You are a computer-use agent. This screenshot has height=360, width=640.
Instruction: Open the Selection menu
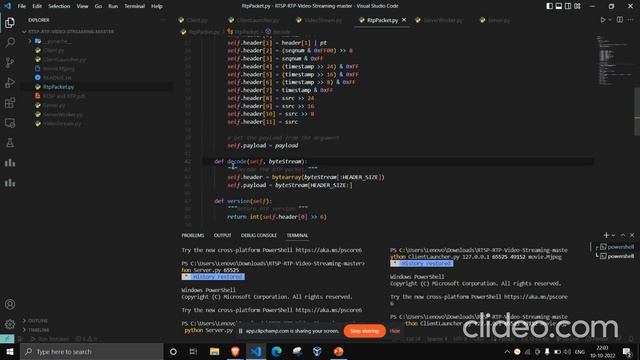pos(59,6)
